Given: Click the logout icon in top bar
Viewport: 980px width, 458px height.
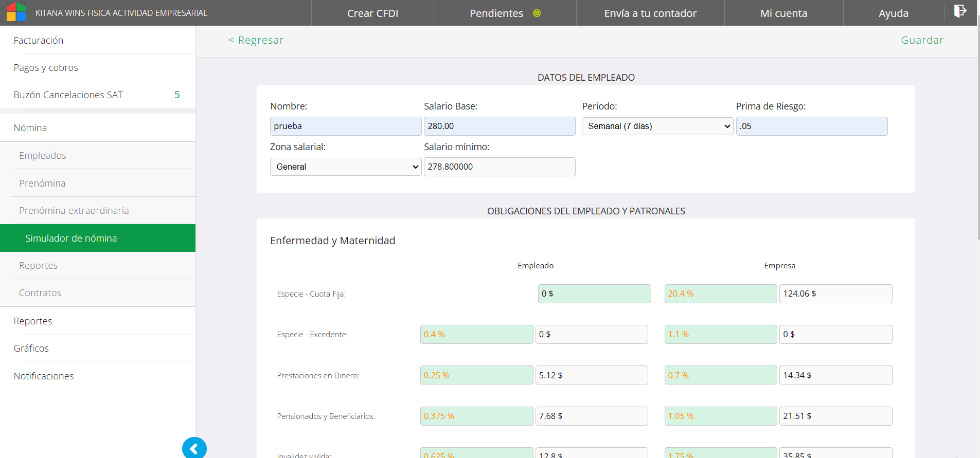Looking at the screenshot, I should [x=960, y=11].
